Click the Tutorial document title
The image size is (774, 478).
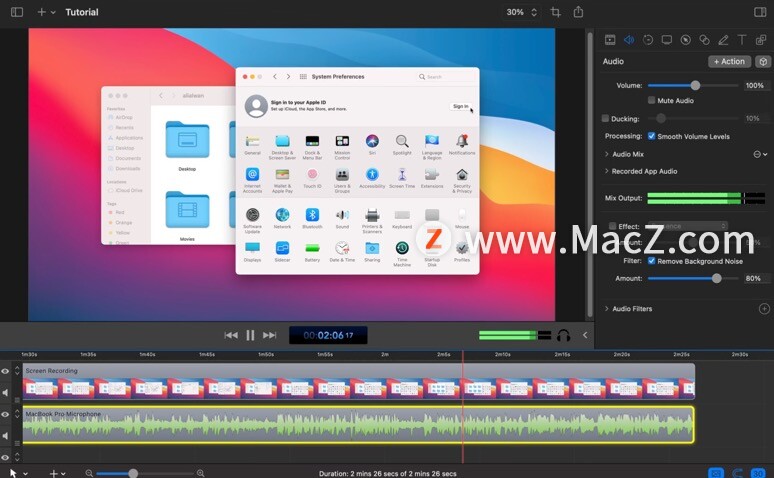click(x=82, y=12)
